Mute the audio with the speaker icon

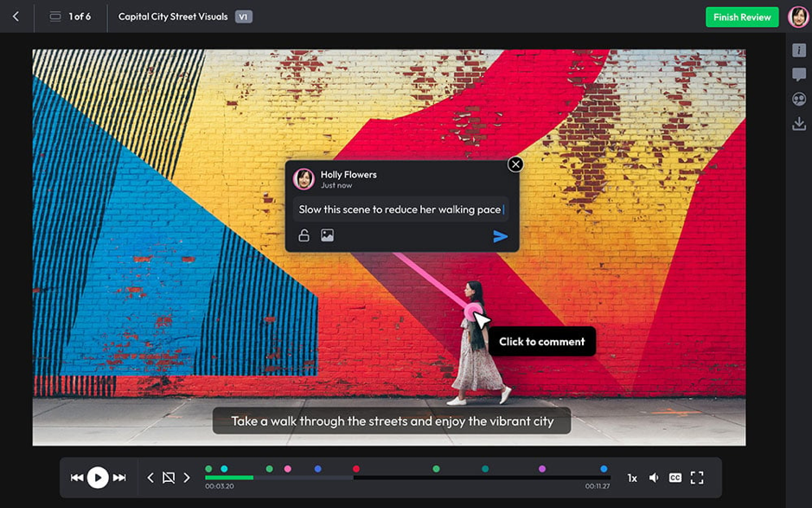pos(654,477)
